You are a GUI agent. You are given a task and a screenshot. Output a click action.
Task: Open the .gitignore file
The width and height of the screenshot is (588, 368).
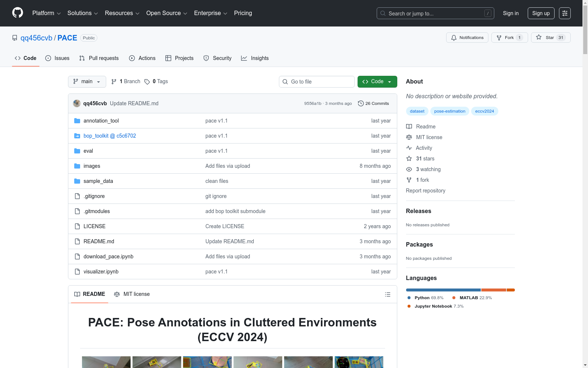pyautogui.click(x=94, y=196)
